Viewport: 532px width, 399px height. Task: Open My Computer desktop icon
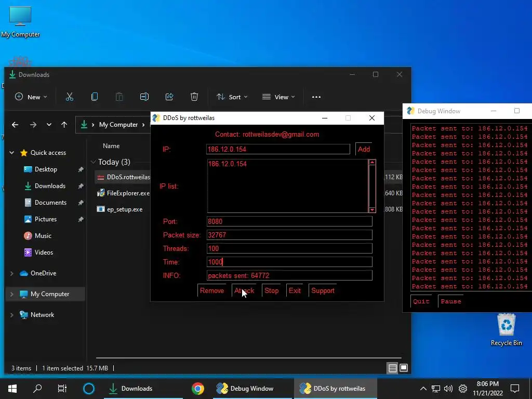pos(20,22)
